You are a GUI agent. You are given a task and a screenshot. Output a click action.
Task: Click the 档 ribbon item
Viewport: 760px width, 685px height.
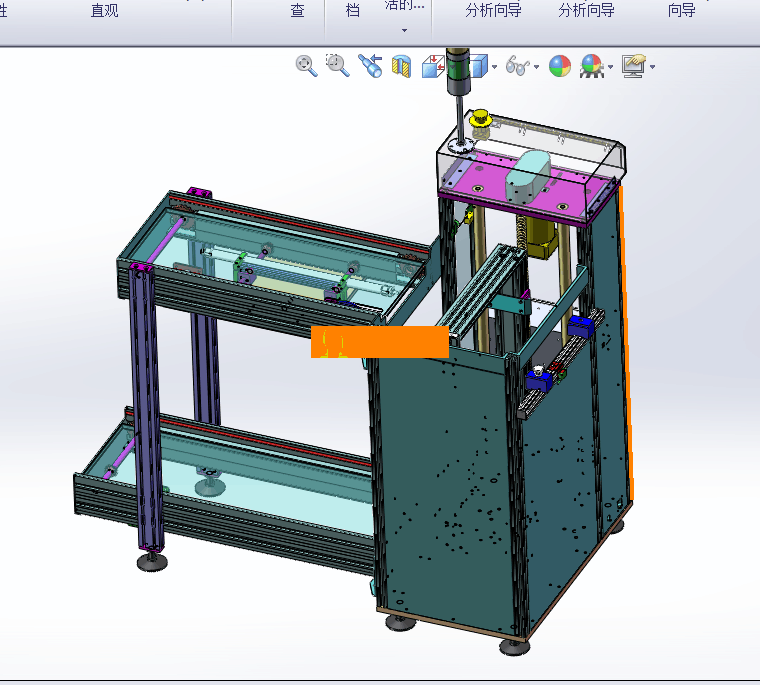click(x=352, y=11)
